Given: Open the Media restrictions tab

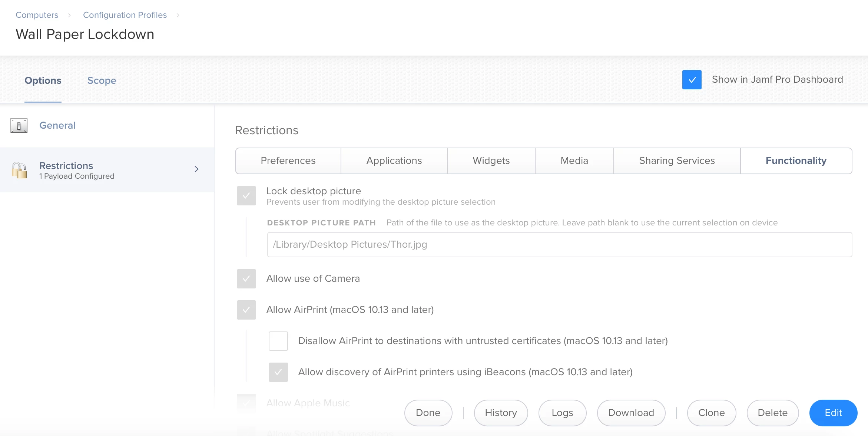Looking at the screenshot, I should [574, 161].
